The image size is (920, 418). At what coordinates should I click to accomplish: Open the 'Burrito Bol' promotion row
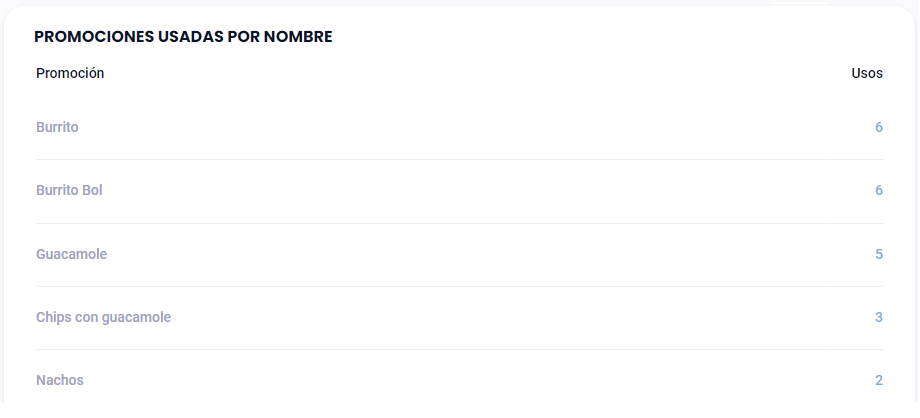[69, 190]
